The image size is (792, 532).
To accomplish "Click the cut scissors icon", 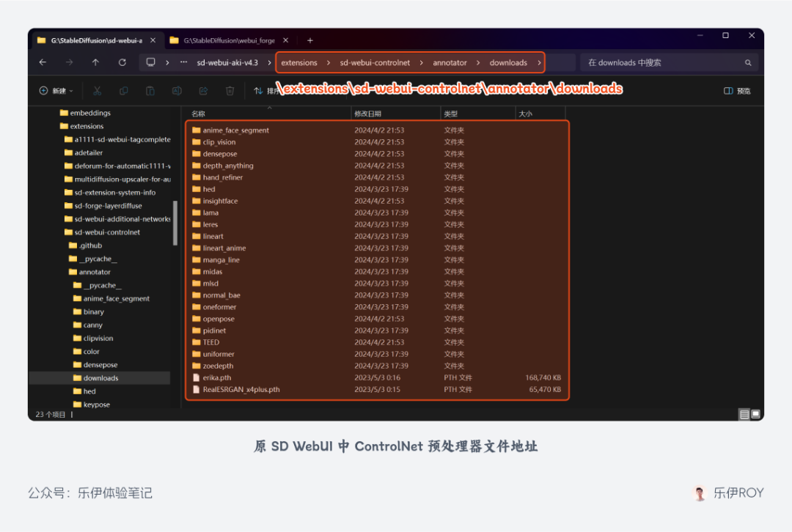I will pos(97,91).
